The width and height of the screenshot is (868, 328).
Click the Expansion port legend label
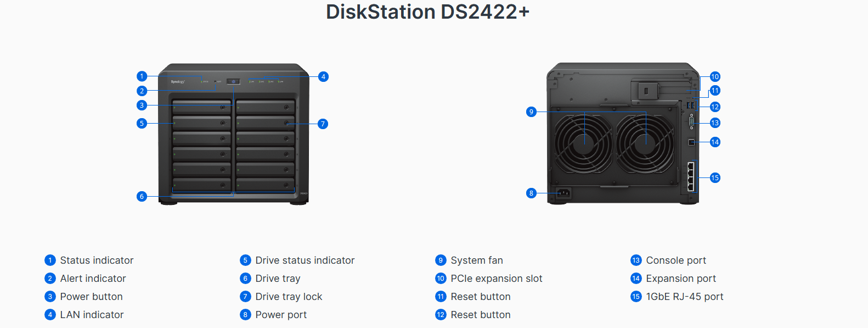[x=681, y=279]
